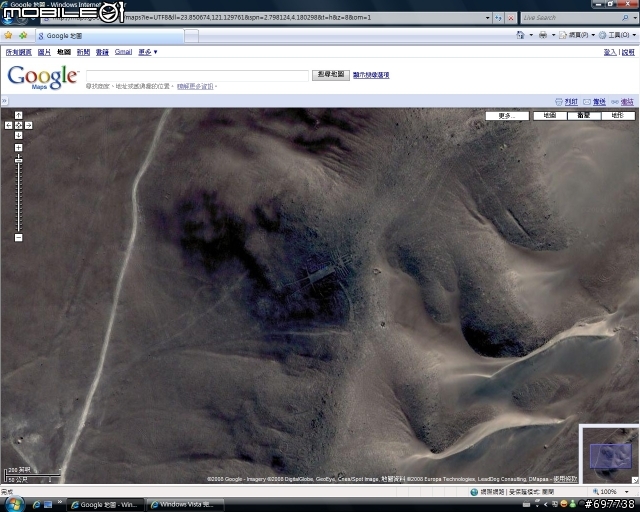
Task: Pan the map left with the arrow
Action: point(9,125)
